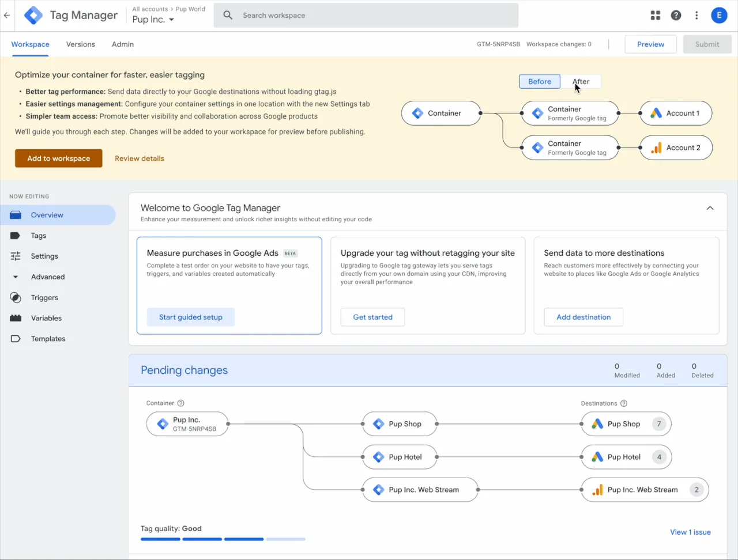Screen dimensions: 738x560
Task: Click the Account 2 Analytics node
Action: [676, 147]
